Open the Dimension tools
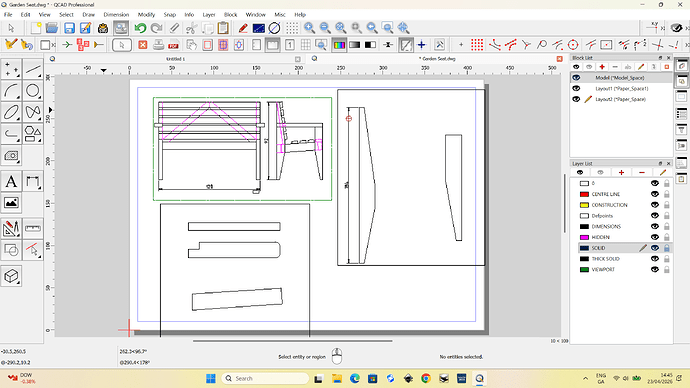Viewport: 690px width, 388px height. pos(33,181)
